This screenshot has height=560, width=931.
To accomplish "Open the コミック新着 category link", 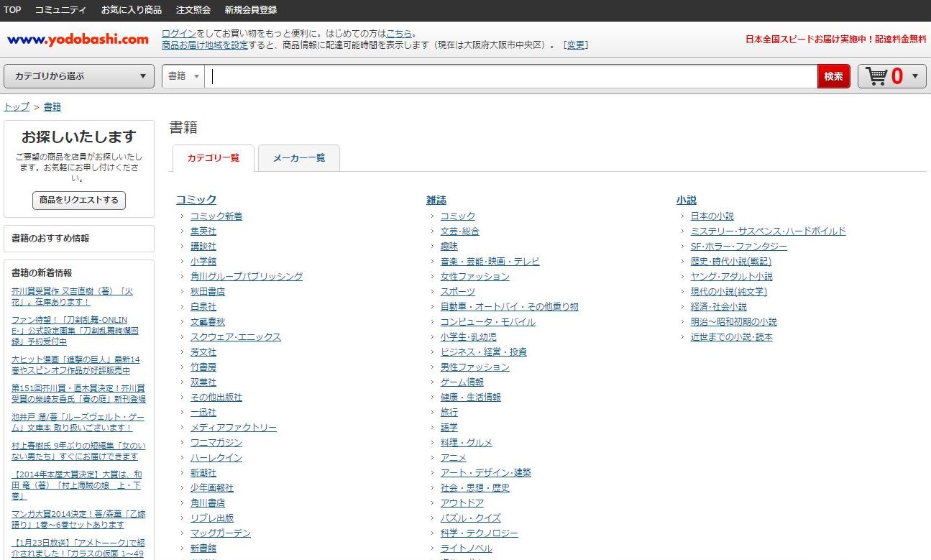I will click(216, 216).
